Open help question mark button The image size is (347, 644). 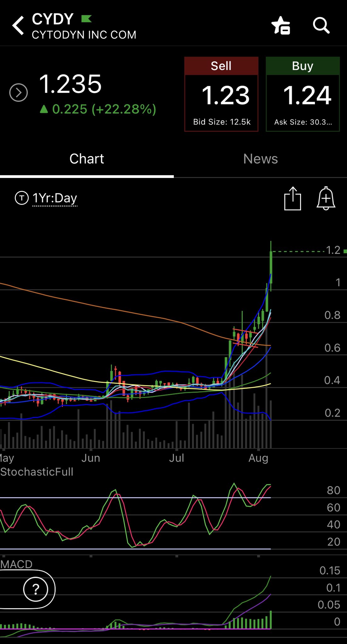pos(36,589)
